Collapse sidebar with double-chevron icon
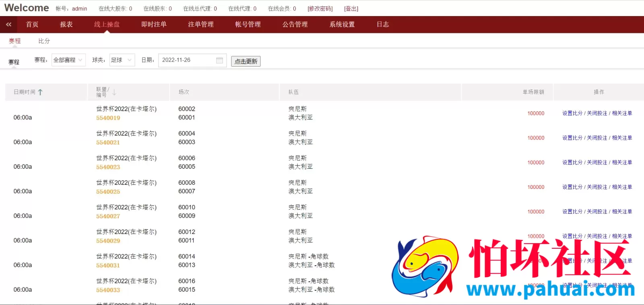This screenshot has height=305, width=644. (8, 25)
